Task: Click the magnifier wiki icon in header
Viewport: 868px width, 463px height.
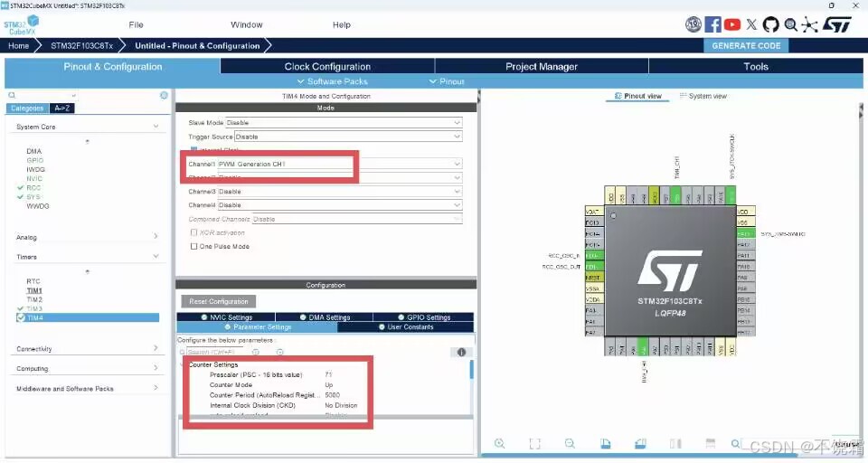Action: pos(790,24)
